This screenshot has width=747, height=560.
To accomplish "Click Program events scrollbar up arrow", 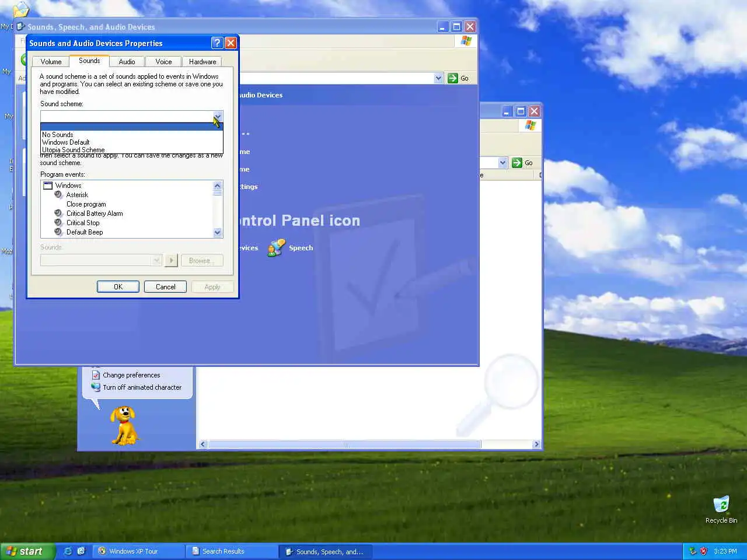I will pyautogui.click(x=218, y=185).
